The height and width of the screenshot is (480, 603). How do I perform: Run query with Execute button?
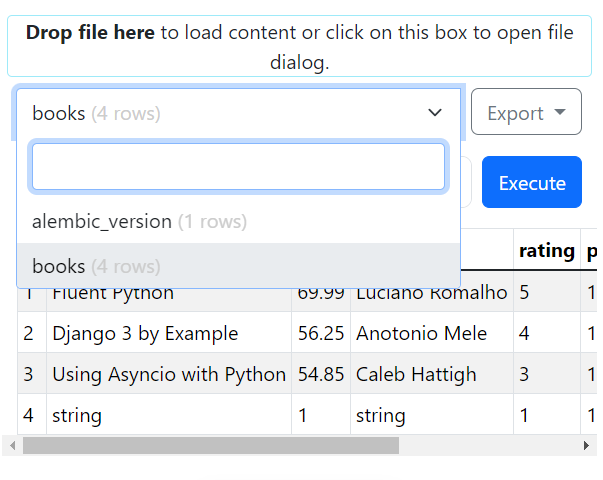tap(532, 182)
